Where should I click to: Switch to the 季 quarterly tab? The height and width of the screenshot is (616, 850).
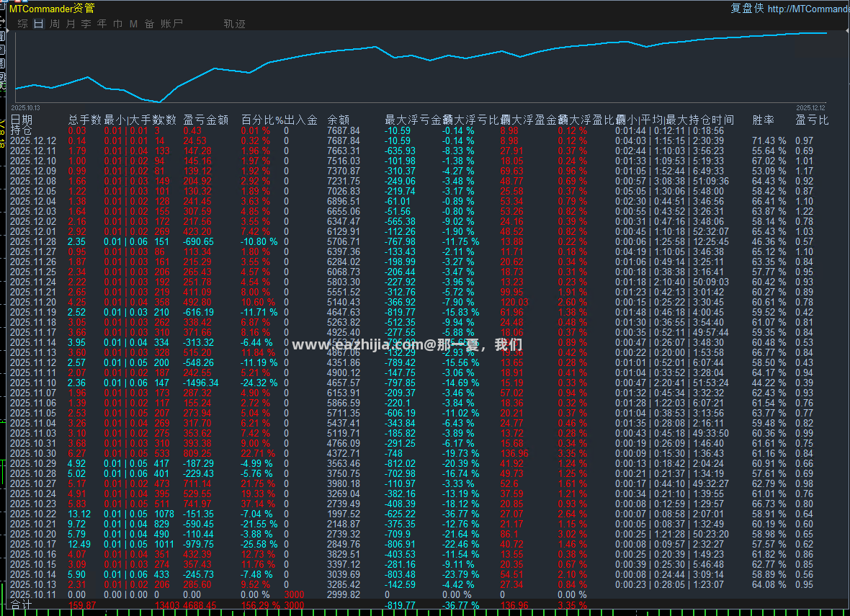point(86,24)
